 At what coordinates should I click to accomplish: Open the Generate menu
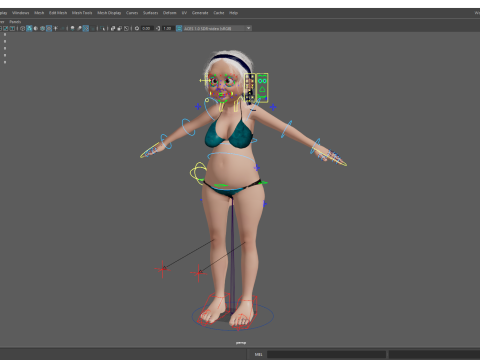(200, 13)
